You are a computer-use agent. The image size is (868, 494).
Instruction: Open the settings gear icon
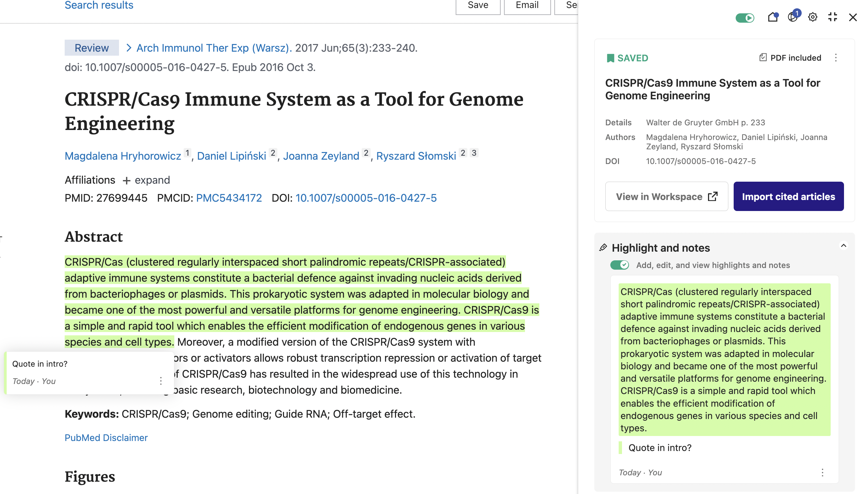[x=813, y=17]
